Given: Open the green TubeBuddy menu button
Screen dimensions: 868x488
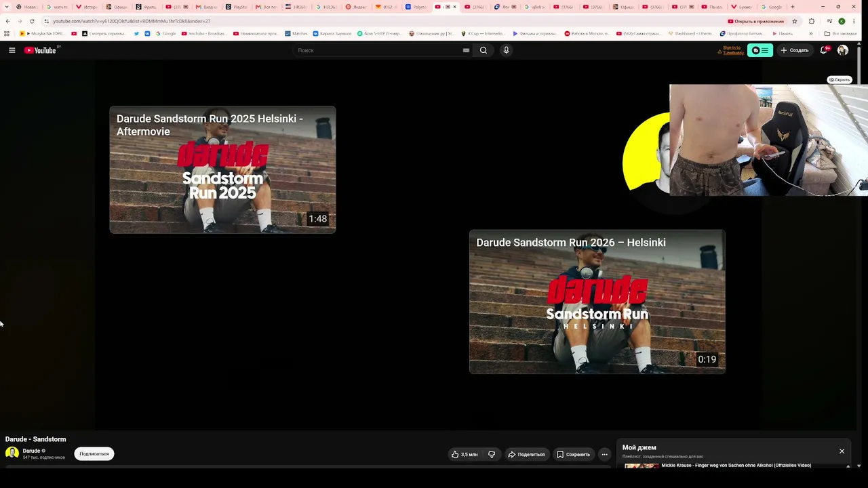Looking at the screenshot, I should (760, 50).
